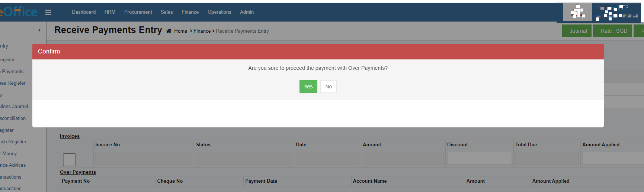This screenshot has width=644, height=192.
Task: Collapse the sidebar with chevron arrow
Action: pyautogui.click(x=39, y=30)
